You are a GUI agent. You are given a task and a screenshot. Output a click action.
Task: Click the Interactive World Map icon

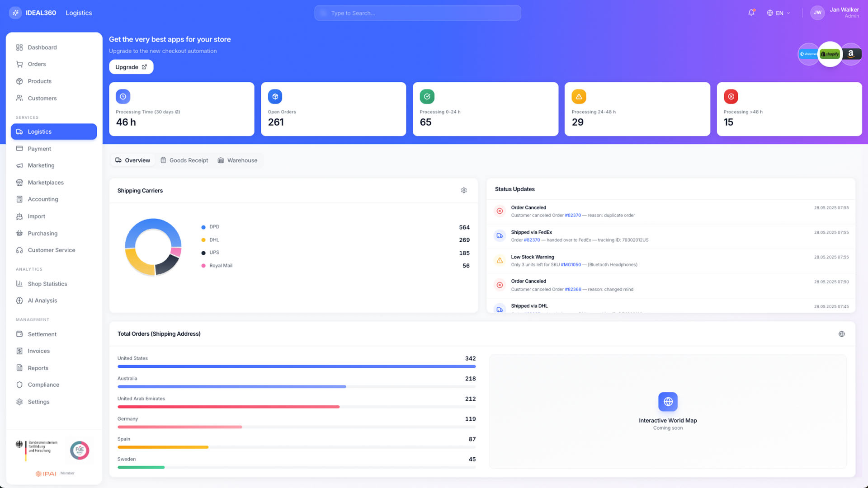point(668,402)
